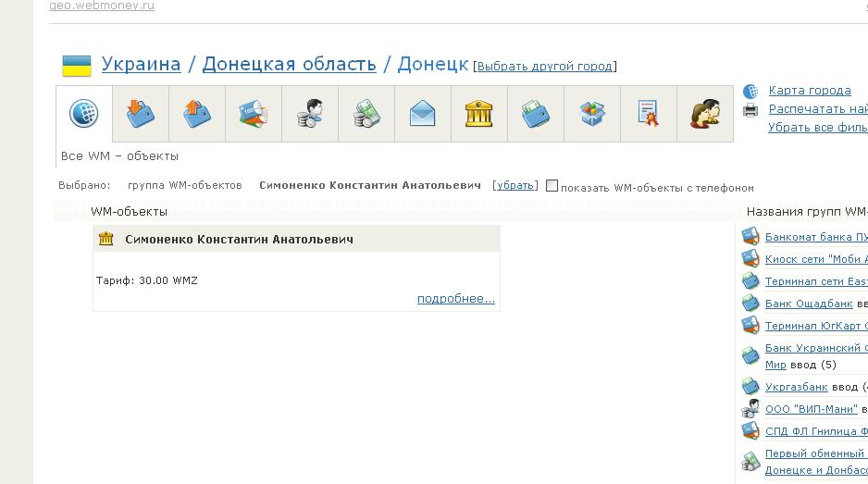
Task: Click the card title Симоненко Константин Анатольевич
Action: (x=239, y=240)
